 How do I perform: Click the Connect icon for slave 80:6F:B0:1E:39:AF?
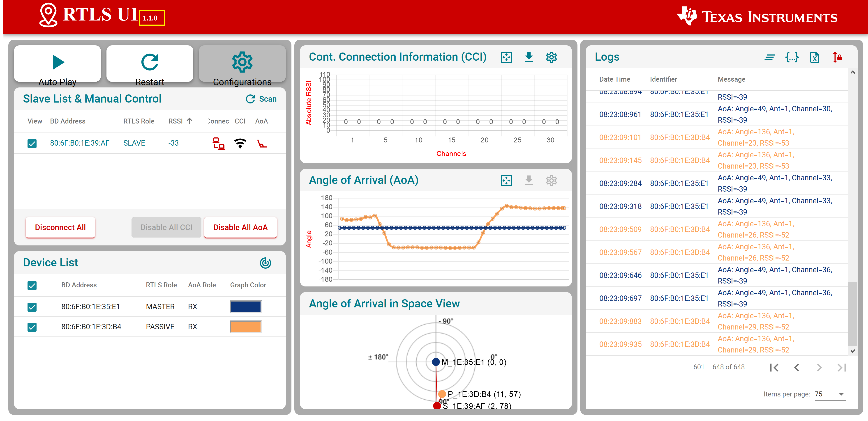(218, 143)
